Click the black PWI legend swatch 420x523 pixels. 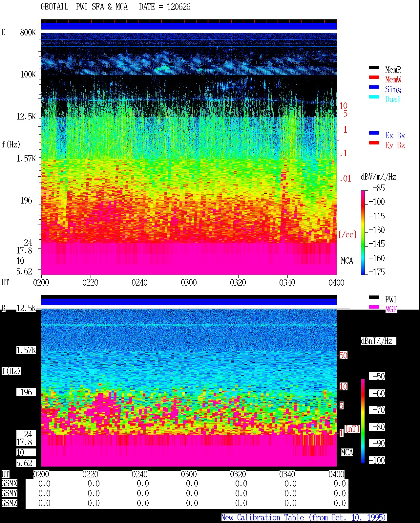(x=374, y=297)
